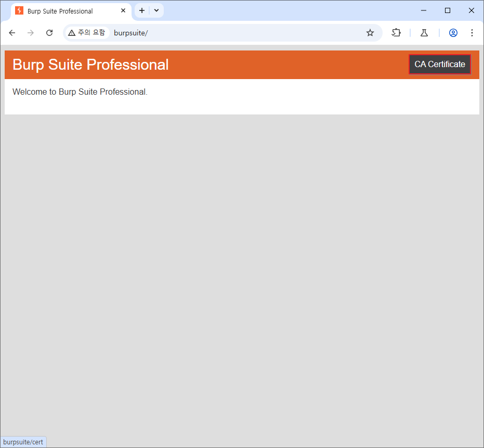
Task: Expand the tab search dropdown arrow
Action: tap(156, 10)
